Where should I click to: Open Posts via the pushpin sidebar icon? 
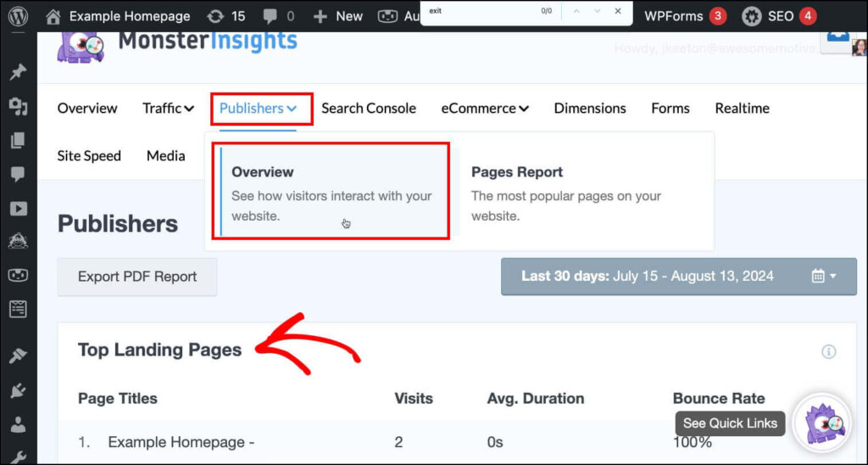pyautogui.click(x=19, y=71)
